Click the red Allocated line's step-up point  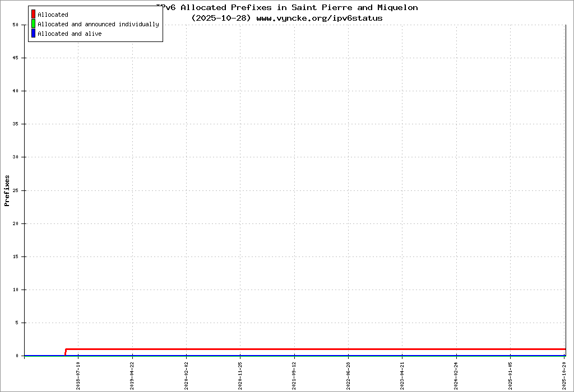coord(66,349)
